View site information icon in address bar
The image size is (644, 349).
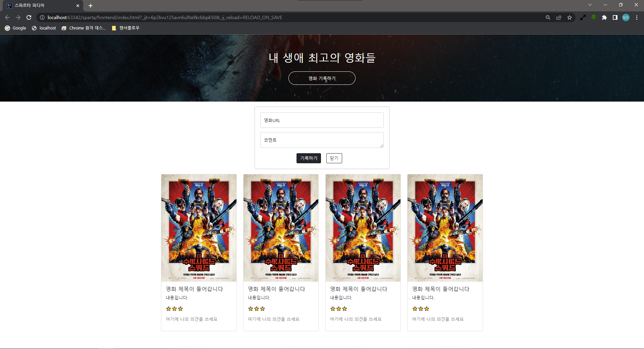(42, 17)
